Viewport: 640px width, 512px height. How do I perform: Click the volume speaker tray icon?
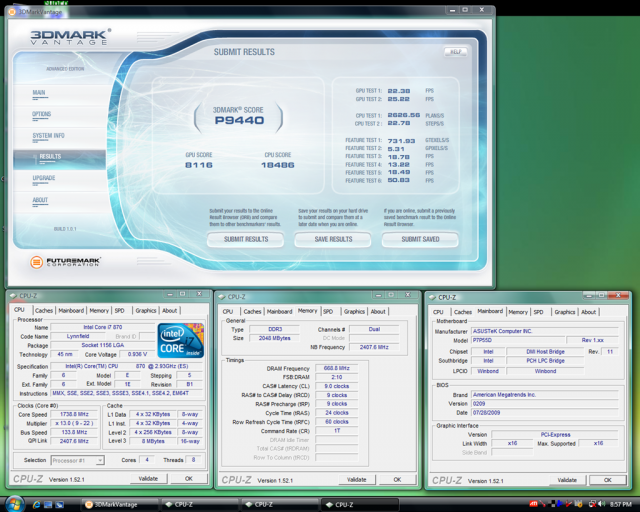coord(601,504)
